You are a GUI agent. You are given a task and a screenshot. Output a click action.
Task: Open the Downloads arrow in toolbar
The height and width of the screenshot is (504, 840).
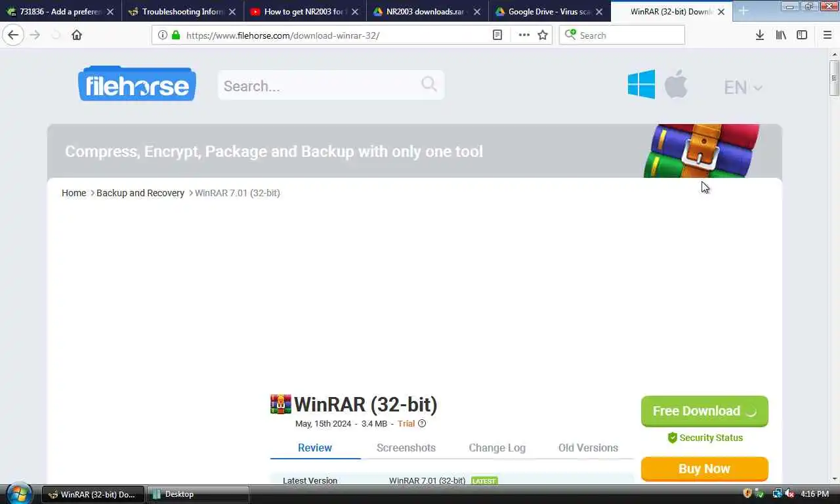click(759, 35)
